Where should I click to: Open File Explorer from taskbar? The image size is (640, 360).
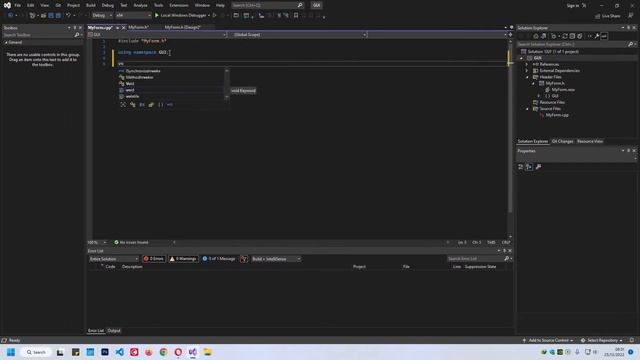(x=207, y=352)
